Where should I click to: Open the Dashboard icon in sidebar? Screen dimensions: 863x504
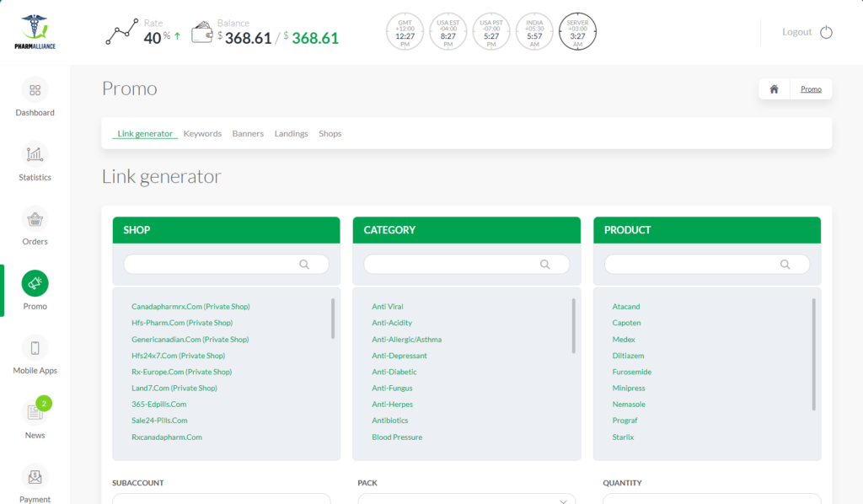coord(35,90)
